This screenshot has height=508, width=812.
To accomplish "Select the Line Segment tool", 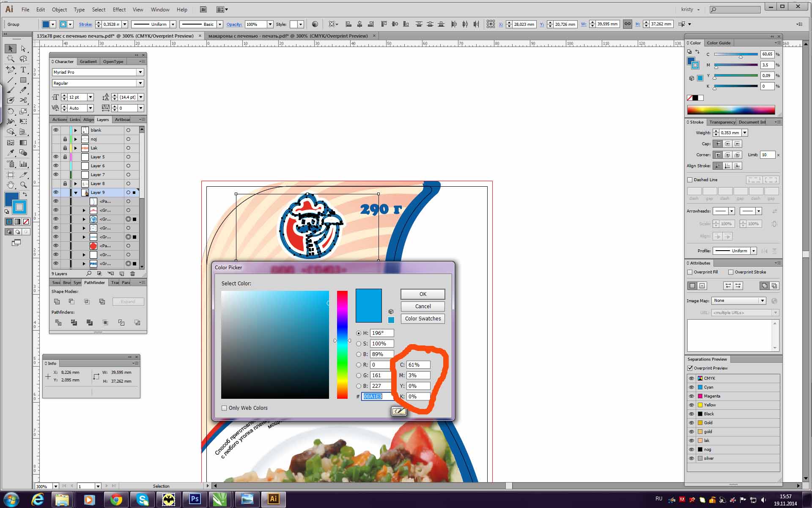I will (11, 80).
